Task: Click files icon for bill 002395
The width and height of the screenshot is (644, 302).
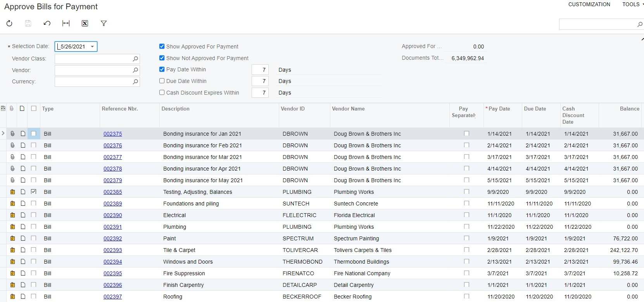Action: point(12,273)
